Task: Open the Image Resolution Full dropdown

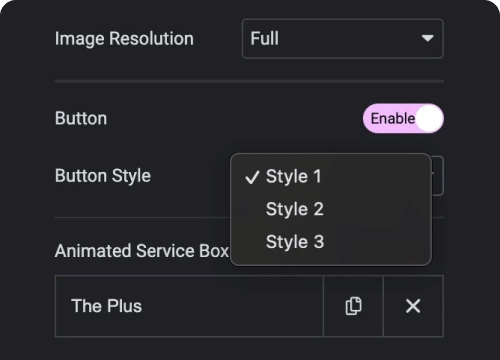Action: point(343,39)
